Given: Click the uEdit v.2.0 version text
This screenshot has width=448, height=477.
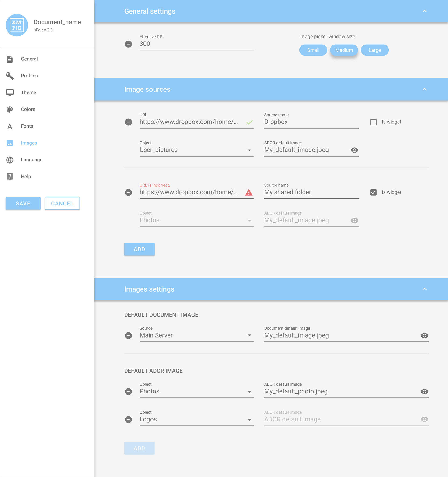Looking at the screenshot, I should pyautogui.click(x=43, y=30).
